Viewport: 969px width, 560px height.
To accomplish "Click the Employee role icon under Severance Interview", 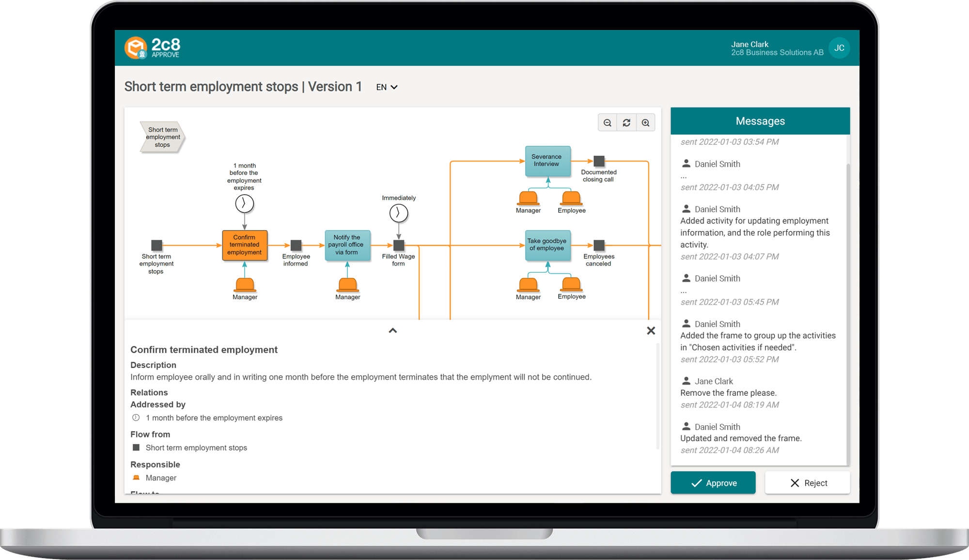I will pos(571,198).
